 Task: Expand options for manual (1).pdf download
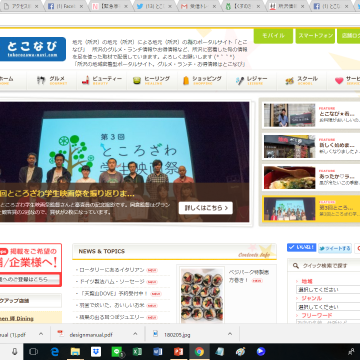[41, 334]
